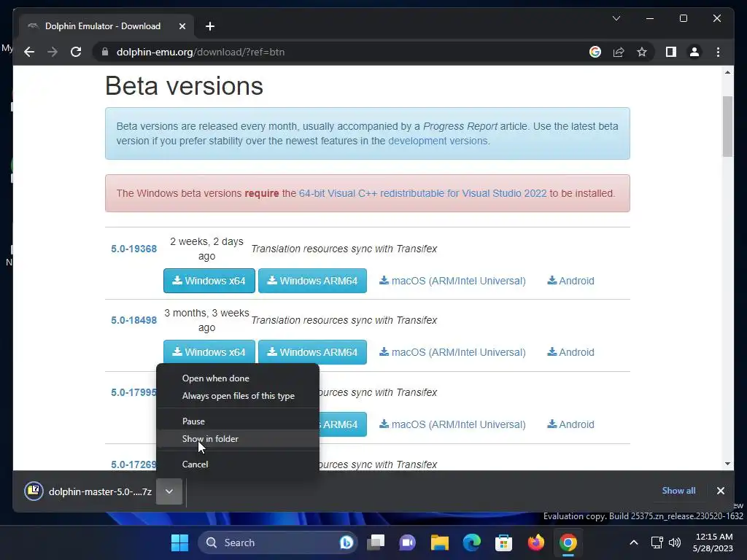The width and height of the screenshot is (747, 560).
Task: Download Windows ARM64 for 5.0-18498
Action: click(312, 352)
